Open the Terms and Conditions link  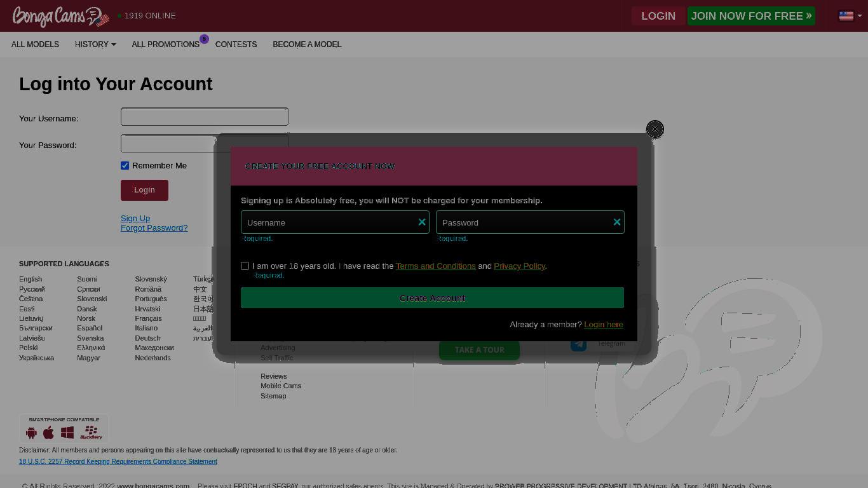pos(435,266)
